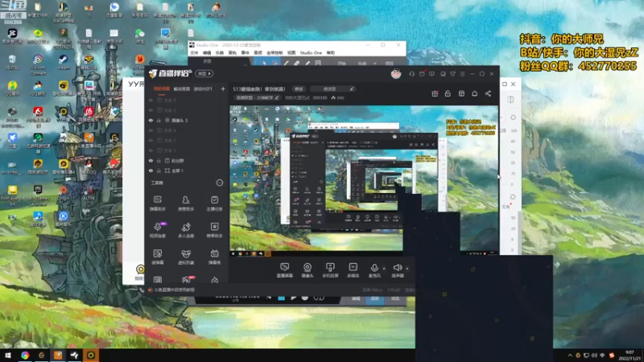Launch the 视频连麦 tool
This screenshot has width=644, height=362.
158,230
